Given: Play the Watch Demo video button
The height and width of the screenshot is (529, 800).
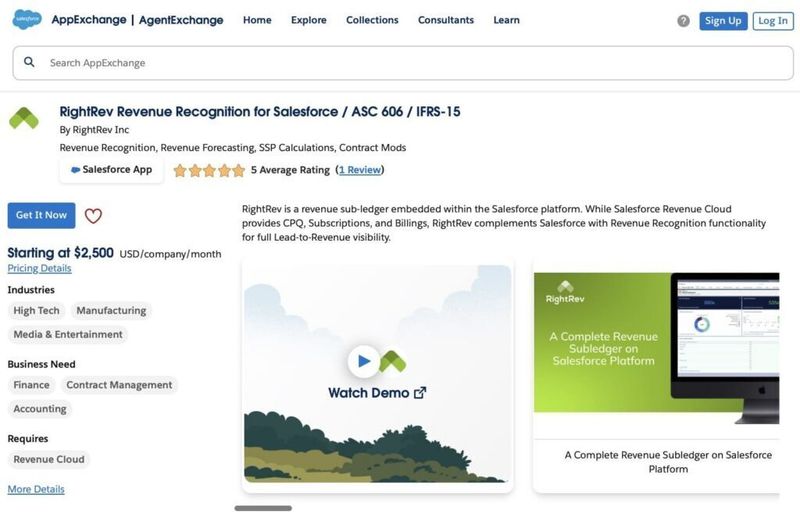Looking at the screenshot, I should [x=363, y=361].
